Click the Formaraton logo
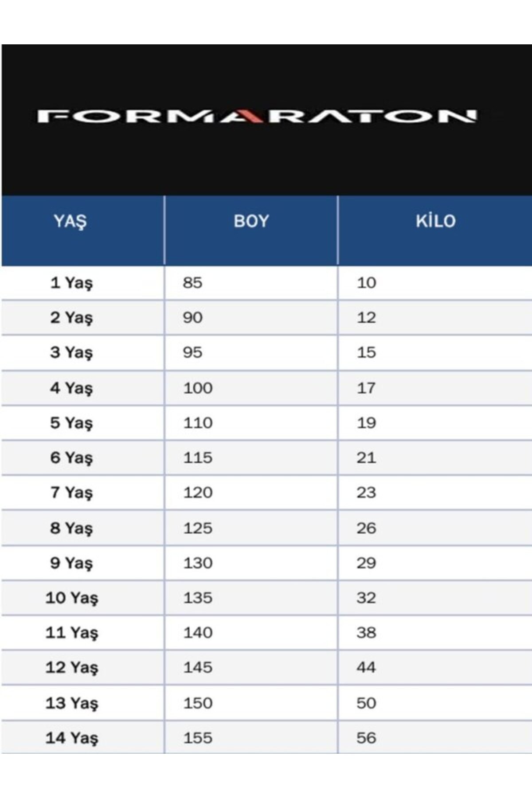The image size is (532, 798). 257,116
